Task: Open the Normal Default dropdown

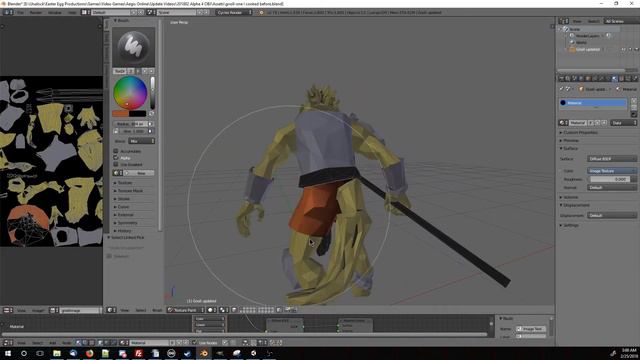Action: click(612, 187)
